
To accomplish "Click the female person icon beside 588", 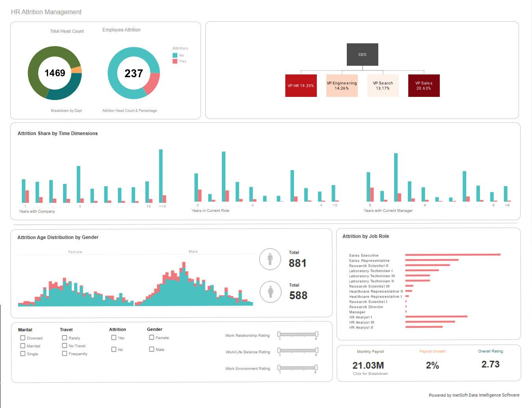I will coord(270,292).
